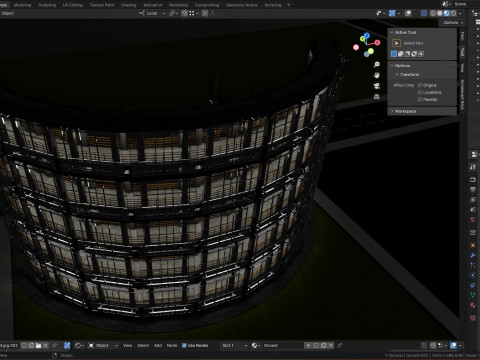The height and width of the screenshot is (360, 480).
Task: Open the Texture properties checker tab
Action: click(x=473, y=318)
